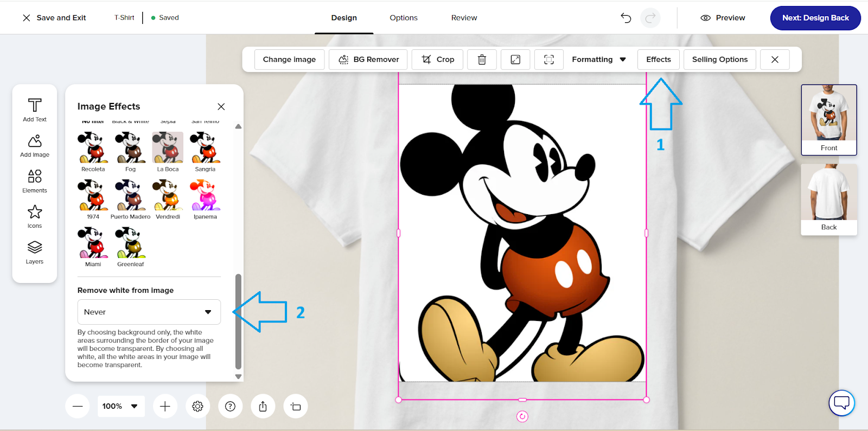Open the Elements panel

pos(35,181)
